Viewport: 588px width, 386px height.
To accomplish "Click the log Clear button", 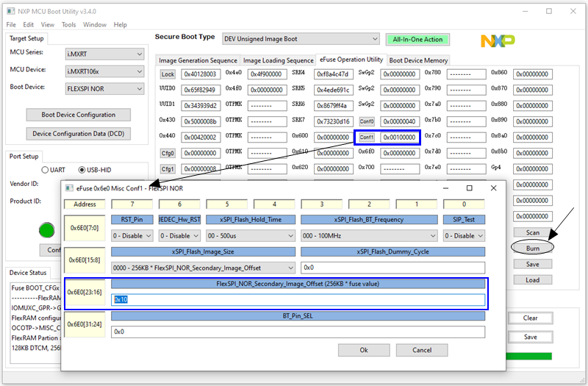I will [530, 318].
